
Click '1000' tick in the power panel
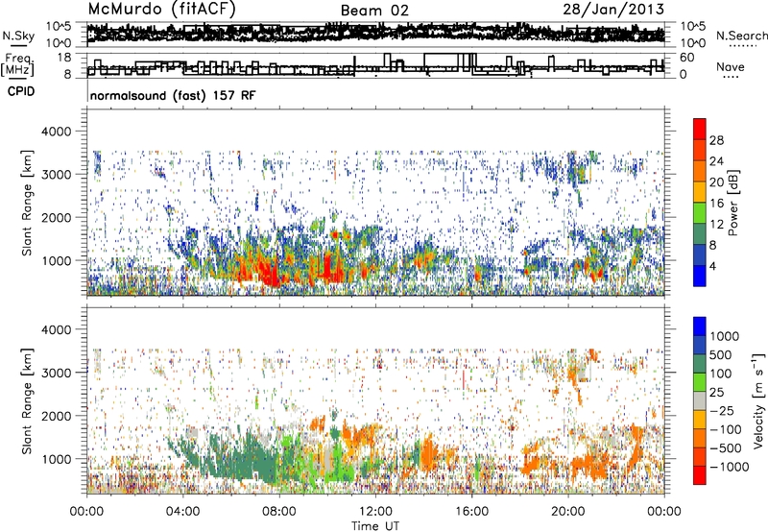tap(57, 260)
